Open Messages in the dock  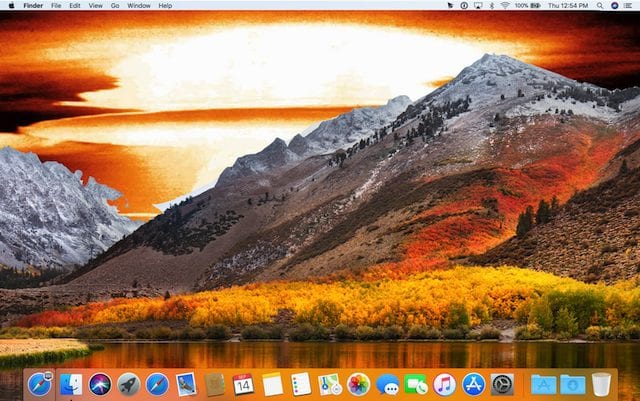(387, 384)
